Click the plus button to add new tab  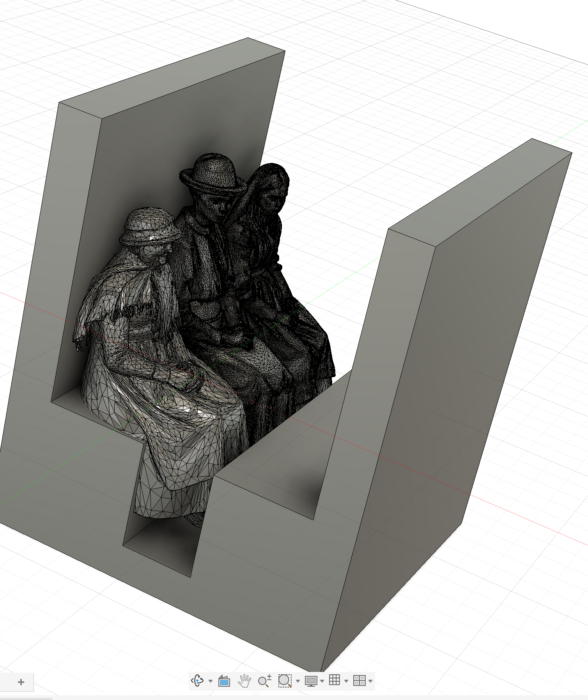click(x=21, y=682)
